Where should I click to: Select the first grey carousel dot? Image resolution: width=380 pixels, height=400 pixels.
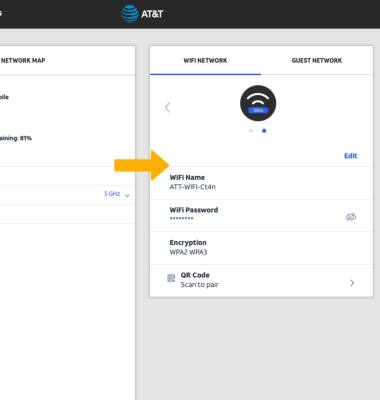click(x=251, y=131)
